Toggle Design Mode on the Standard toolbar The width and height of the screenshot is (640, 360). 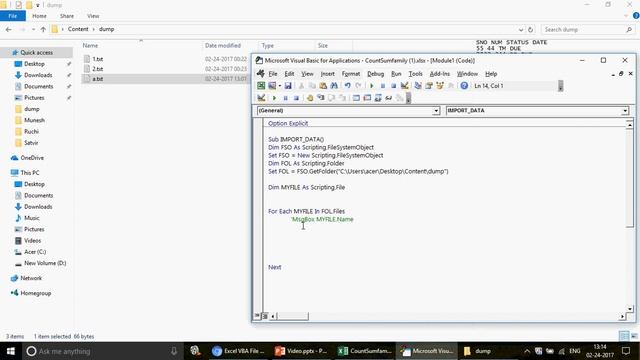(404, 86)
